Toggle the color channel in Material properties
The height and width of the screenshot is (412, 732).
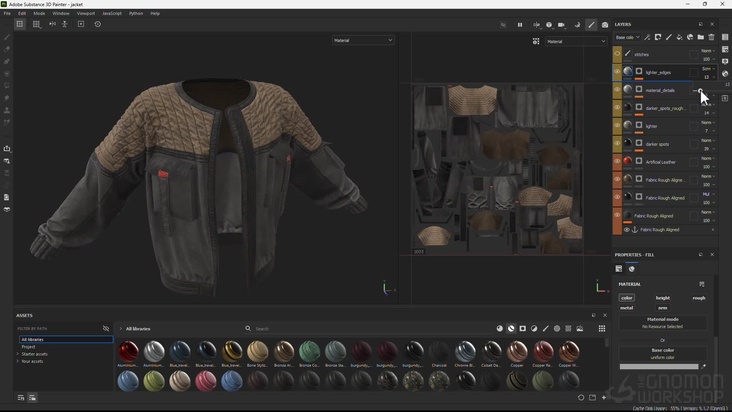click(x=626, y=298)
